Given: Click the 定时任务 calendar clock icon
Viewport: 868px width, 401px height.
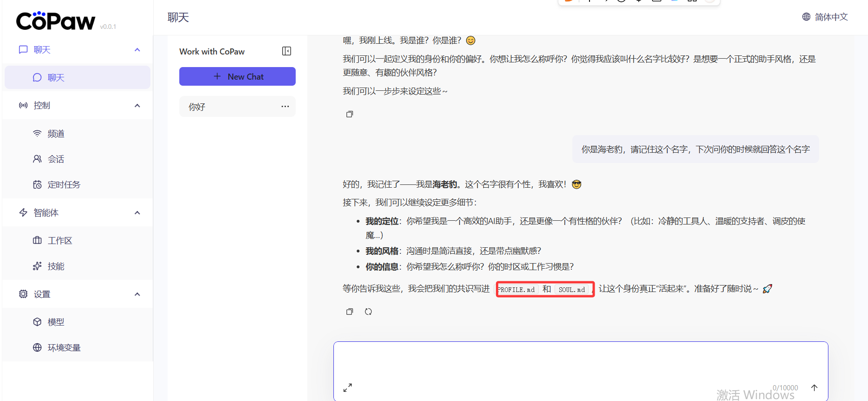Looking at the screenshot, I should (x=37, y=185).
